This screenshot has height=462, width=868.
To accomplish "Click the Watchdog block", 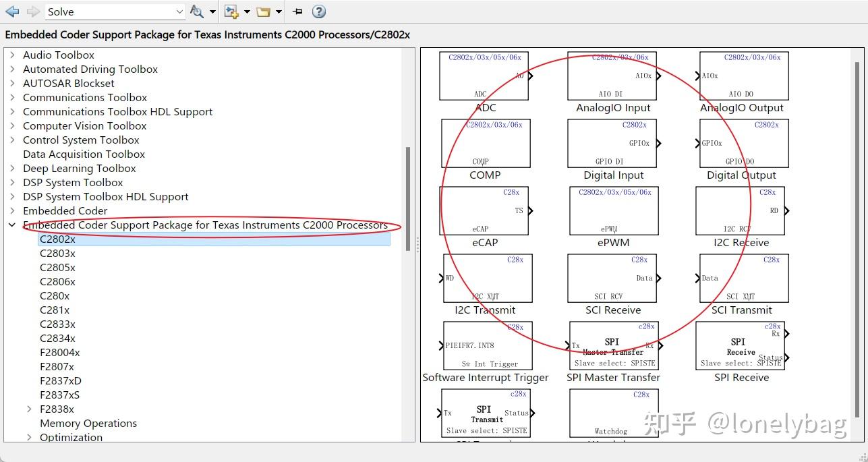I will 612,412.
